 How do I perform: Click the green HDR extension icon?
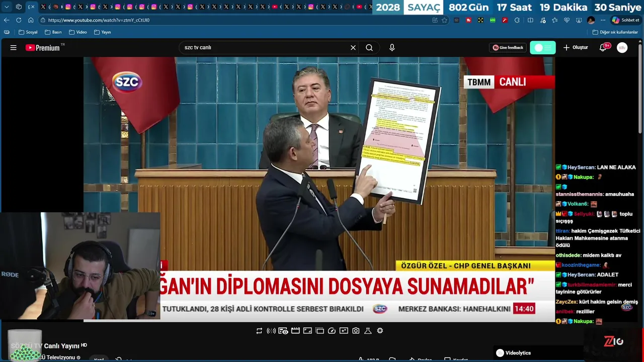[493, 20]
